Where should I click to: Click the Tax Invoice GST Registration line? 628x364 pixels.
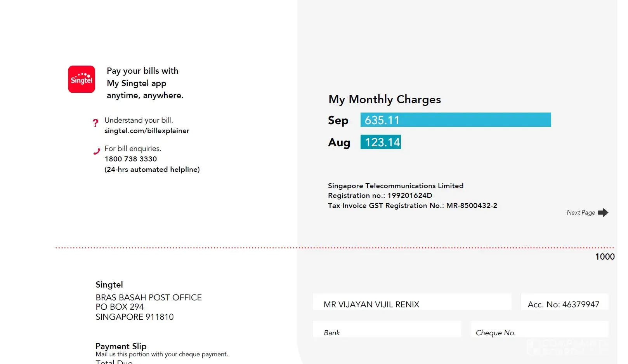click(x=412, y=206)
